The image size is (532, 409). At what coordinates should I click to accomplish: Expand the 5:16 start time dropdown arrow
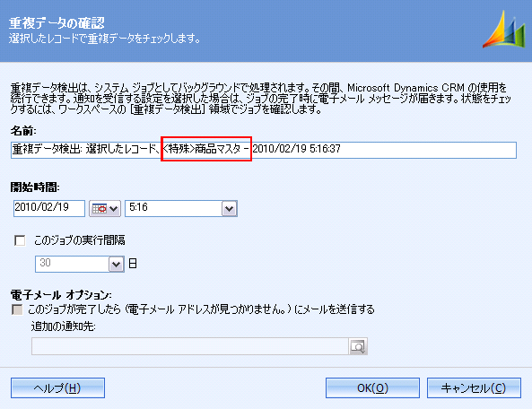[229, 209]
